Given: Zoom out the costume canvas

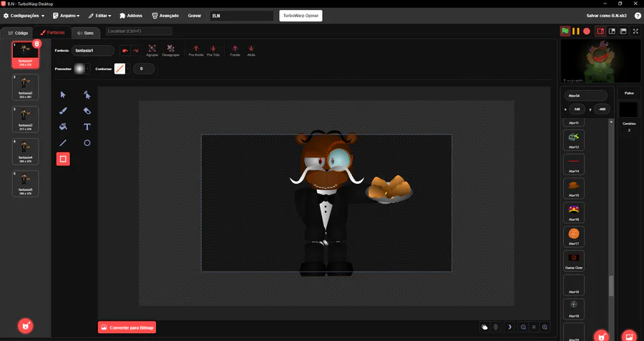Looking at the screenshot, I should (x=523, y=327).
